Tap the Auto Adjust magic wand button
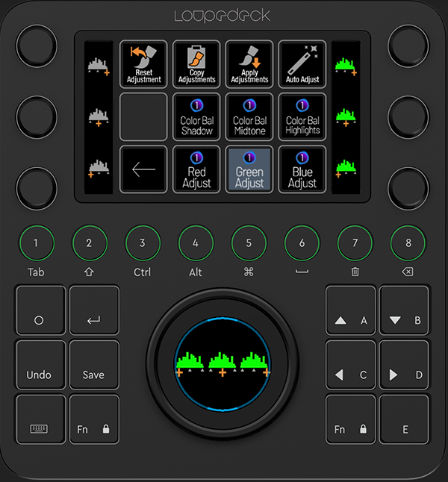The width and height of the screenshot is (448, 482). (x=302, y=64)
